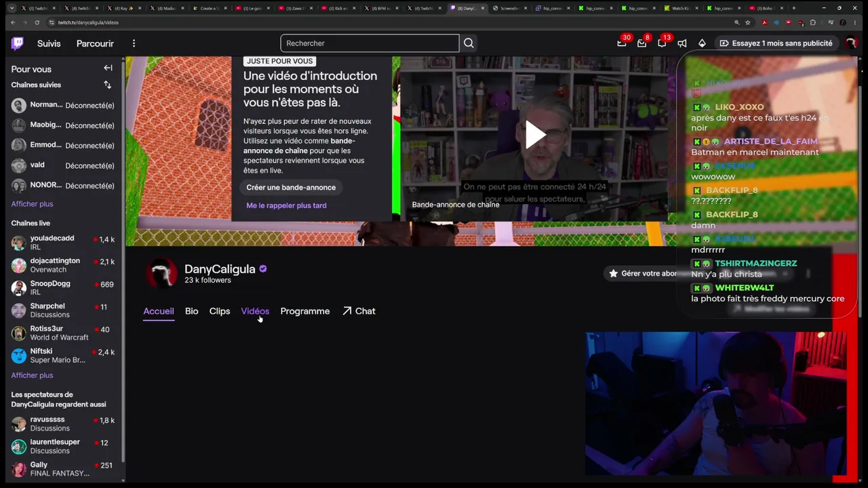Click Me le rappeler plus tard
The height and width of the screenshot is (488, 868).
click(x=286, y=205)
